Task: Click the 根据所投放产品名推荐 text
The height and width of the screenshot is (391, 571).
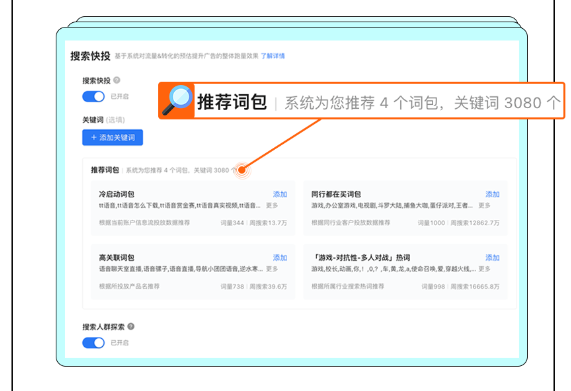Action: click(x=129, y=286)
